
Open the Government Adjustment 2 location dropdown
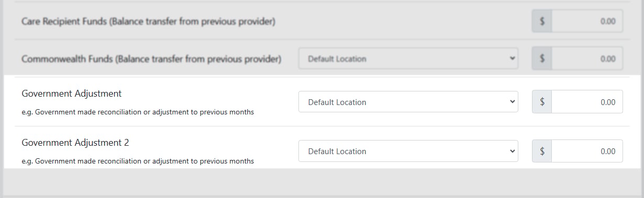[408, 151]
